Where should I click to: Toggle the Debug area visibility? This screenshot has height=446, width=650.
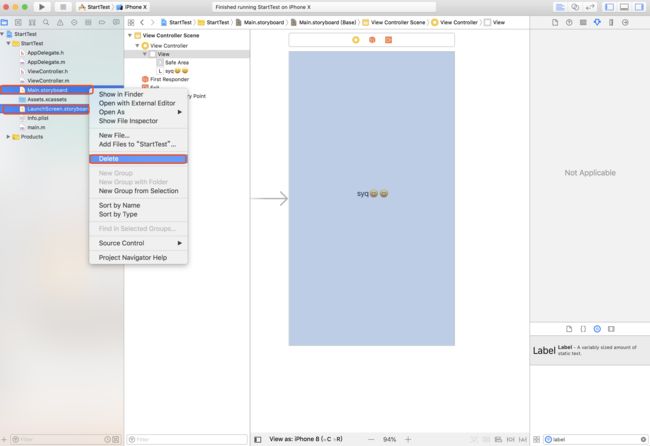pos(624,7)
